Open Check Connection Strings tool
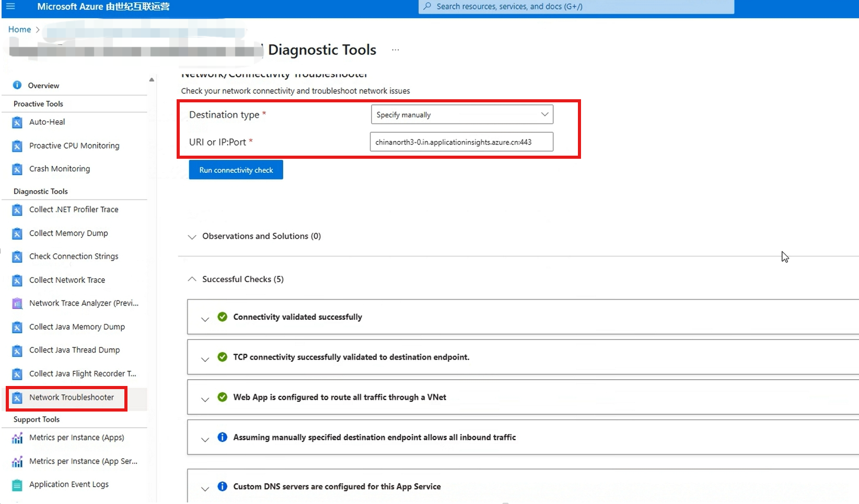This screenshot has height=504, width=859. [74, 256]
